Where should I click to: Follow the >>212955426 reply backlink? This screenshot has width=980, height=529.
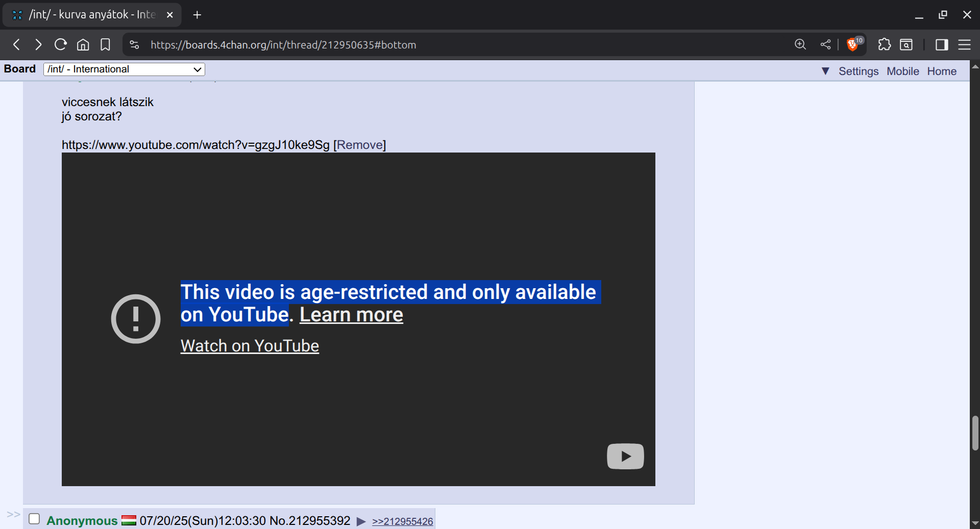[402, 521]
